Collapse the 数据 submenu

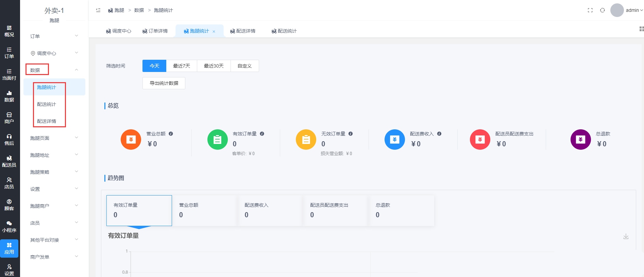[x=54, y=70]
